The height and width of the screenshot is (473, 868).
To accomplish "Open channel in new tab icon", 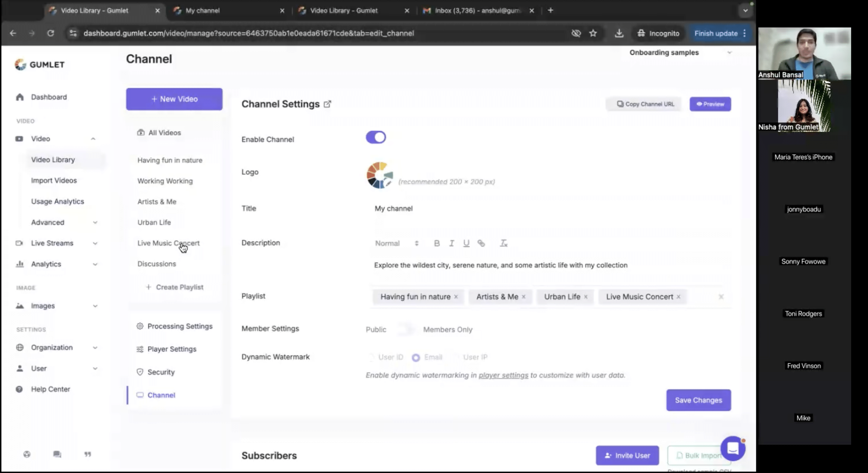I will coord(327,104).
